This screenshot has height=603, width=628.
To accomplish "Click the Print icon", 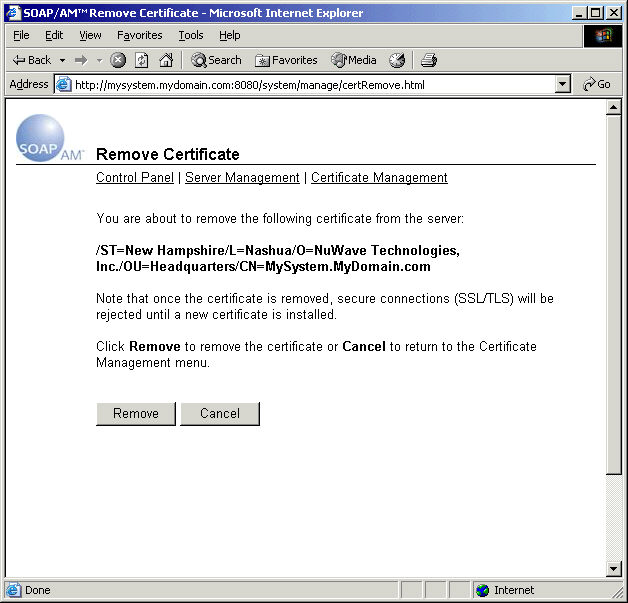I will coord(429,60).
